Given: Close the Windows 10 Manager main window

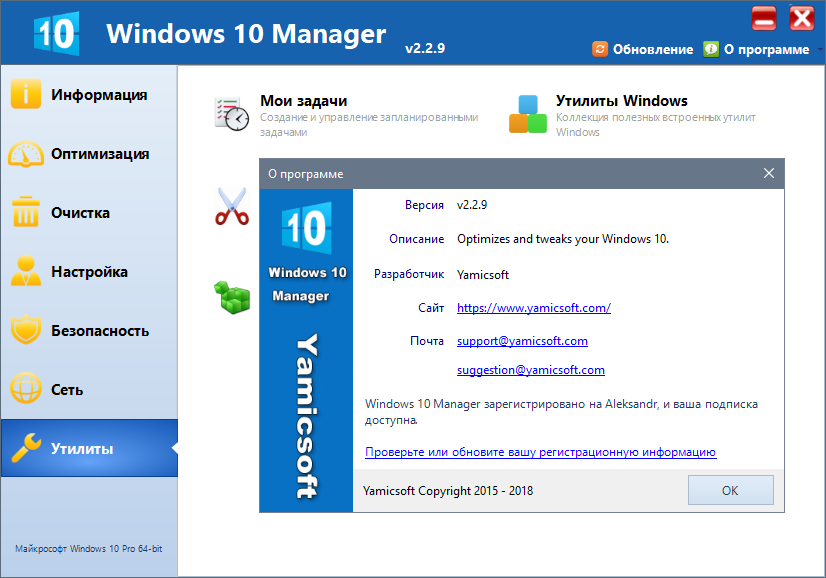Looking at the screenshot, I should pyautogui.click(x=802, y=18).
